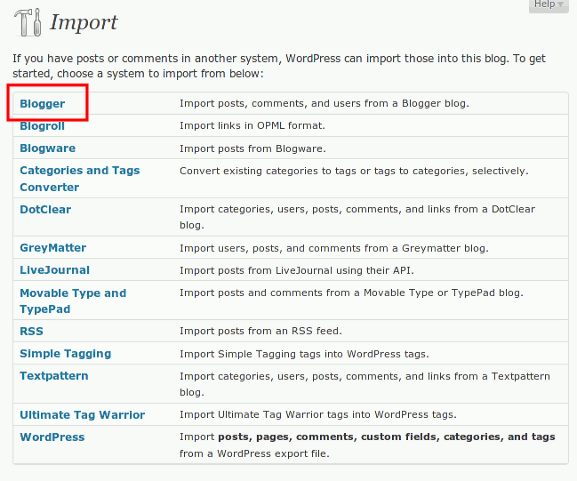This screenshot has height=481, width=577.
Task: Click the Import tools icon
Action: [28, 23]
